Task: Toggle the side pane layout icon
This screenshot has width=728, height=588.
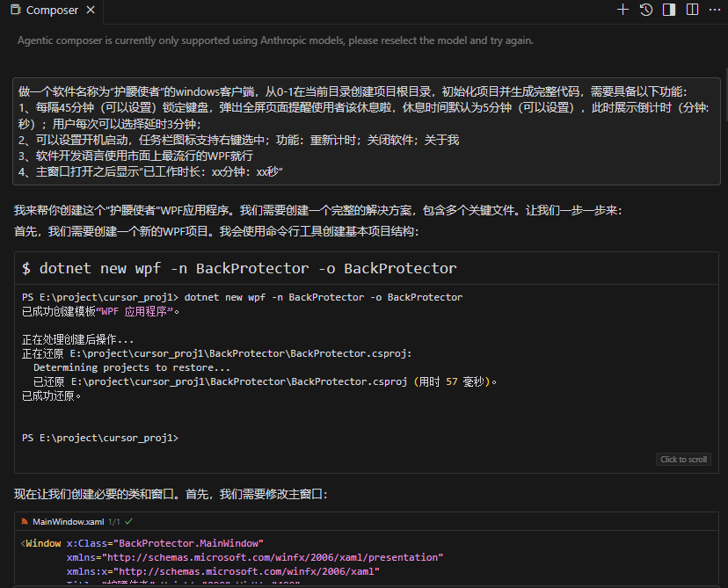Action: point(669,10)
